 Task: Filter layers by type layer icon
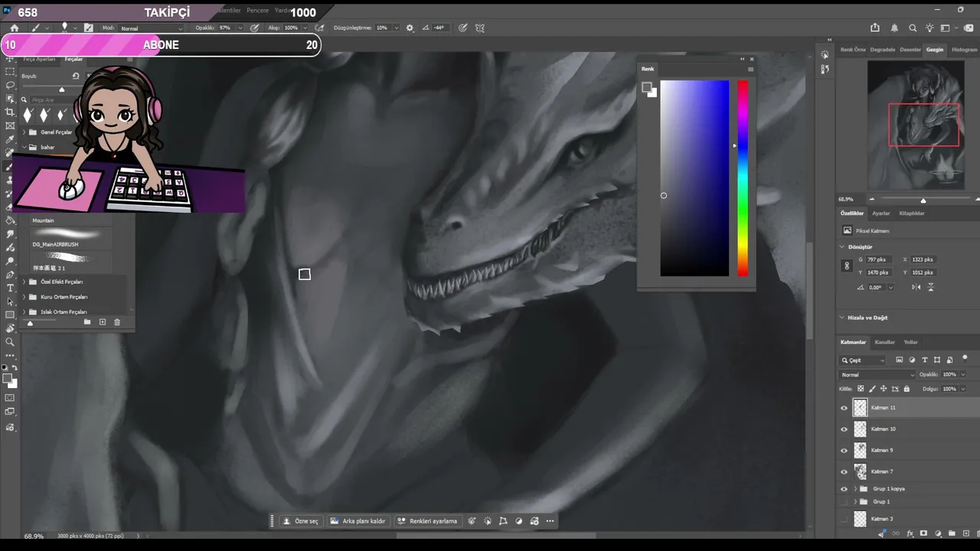924,360
